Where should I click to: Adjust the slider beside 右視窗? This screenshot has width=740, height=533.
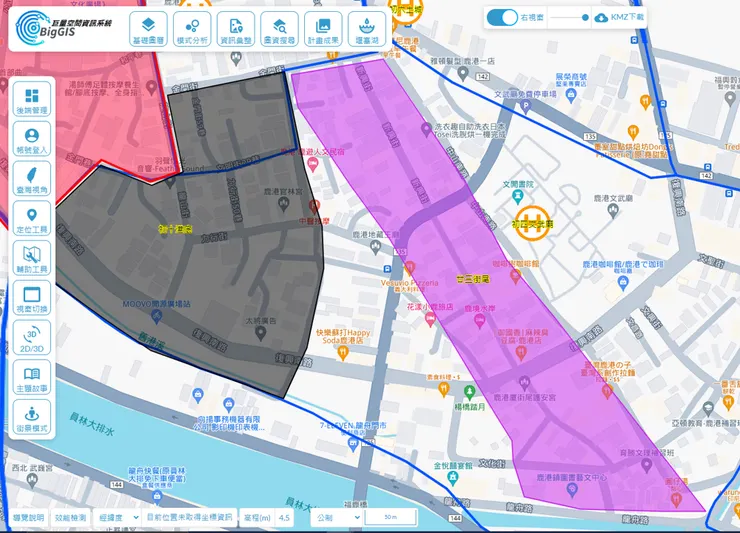coord(570,17)
